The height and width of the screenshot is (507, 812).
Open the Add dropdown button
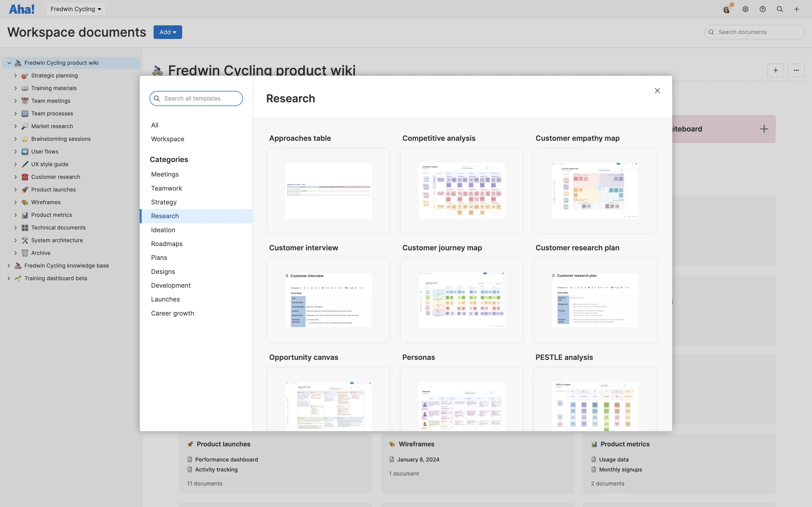point(167,32)
